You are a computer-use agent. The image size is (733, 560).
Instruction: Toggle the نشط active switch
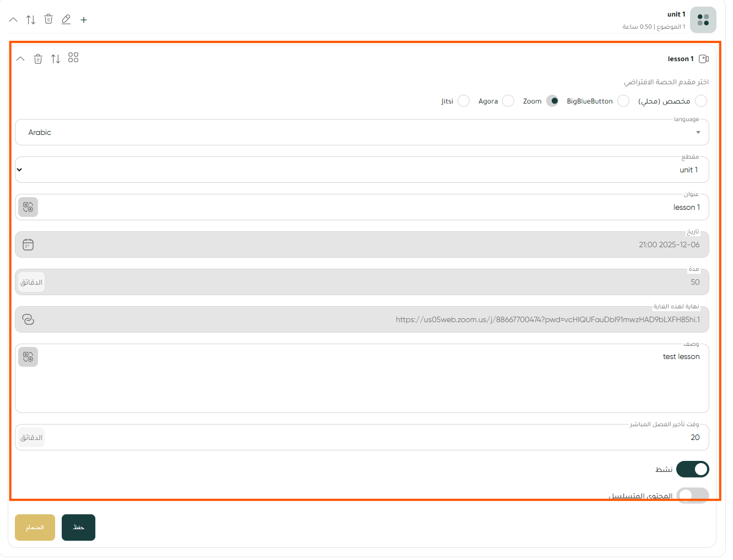(x=693, y=469)
